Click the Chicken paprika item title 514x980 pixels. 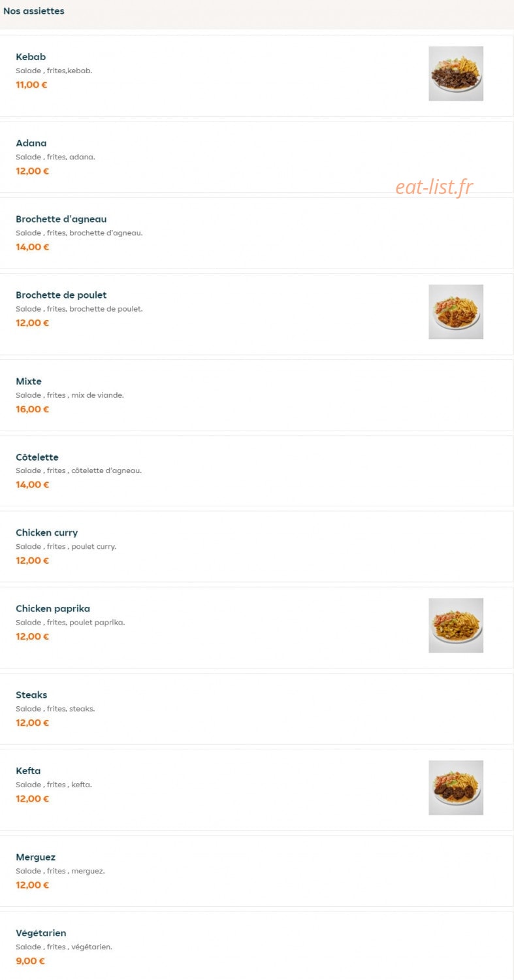pos(53,609)
